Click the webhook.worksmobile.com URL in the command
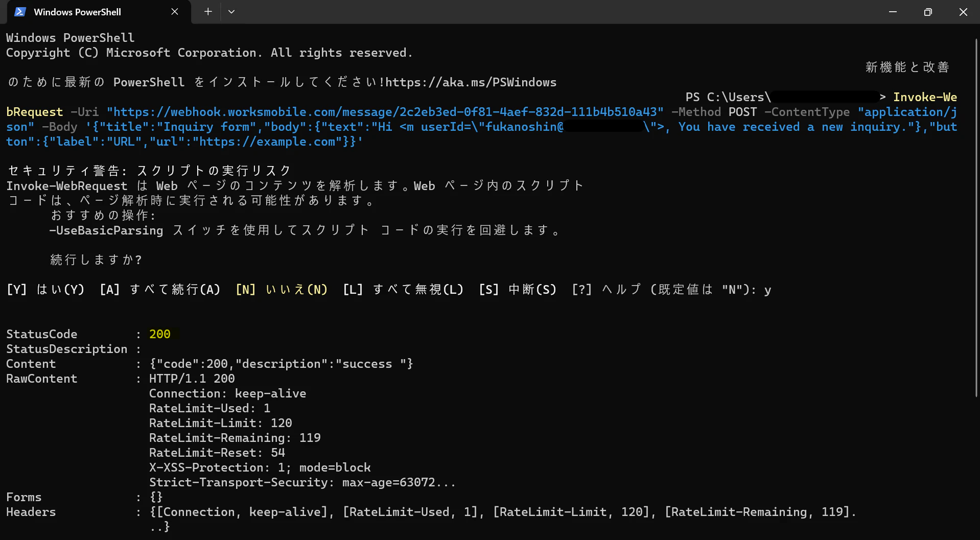The image size is (980, 540). click(385, 112)
